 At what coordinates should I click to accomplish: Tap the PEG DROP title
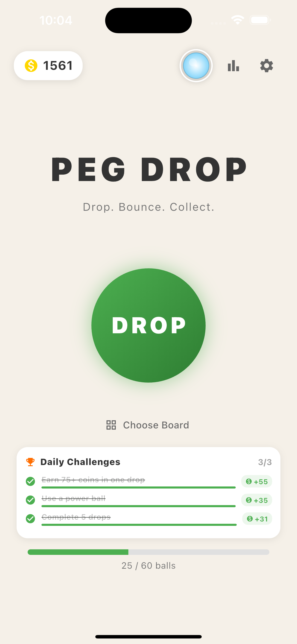[x=148, y=169]
